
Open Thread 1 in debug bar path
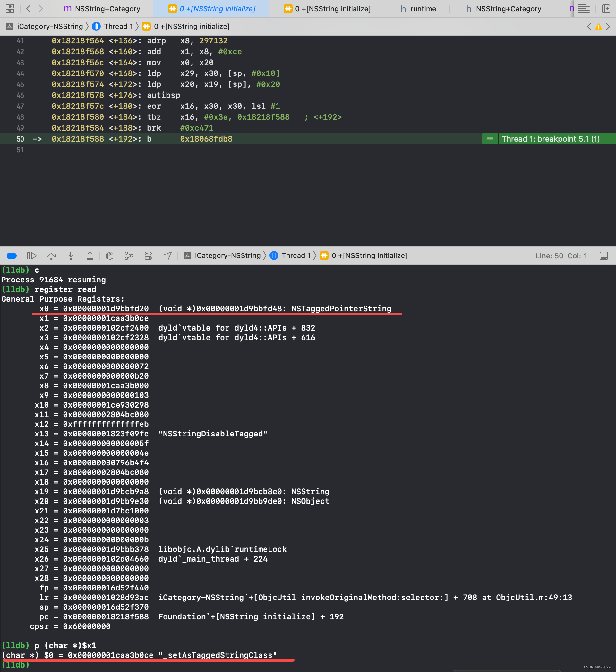coord(290,256)
